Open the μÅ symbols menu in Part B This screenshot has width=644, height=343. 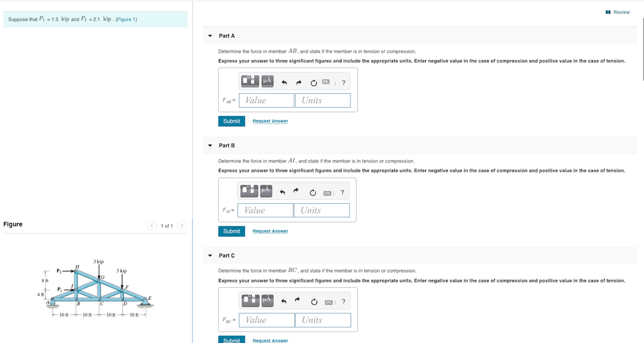266,191
